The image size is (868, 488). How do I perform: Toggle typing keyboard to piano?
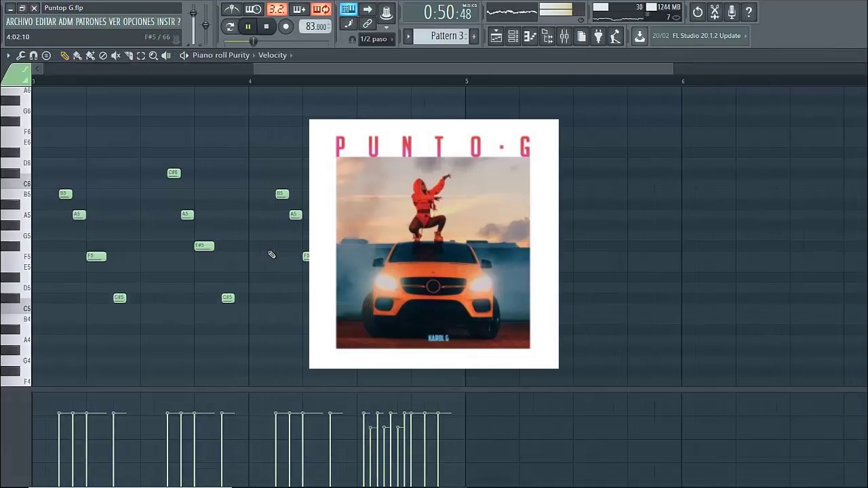pyautogui.click(x=349, y=9)
